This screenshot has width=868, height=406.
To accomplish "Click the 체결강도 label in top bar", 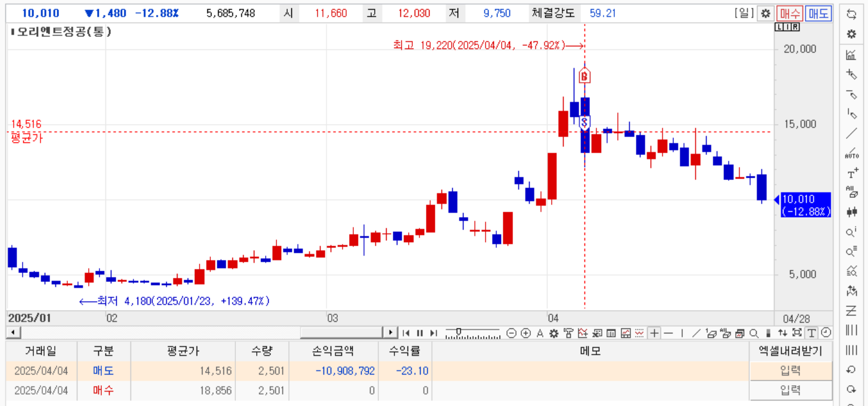I will tap(553, 13).
